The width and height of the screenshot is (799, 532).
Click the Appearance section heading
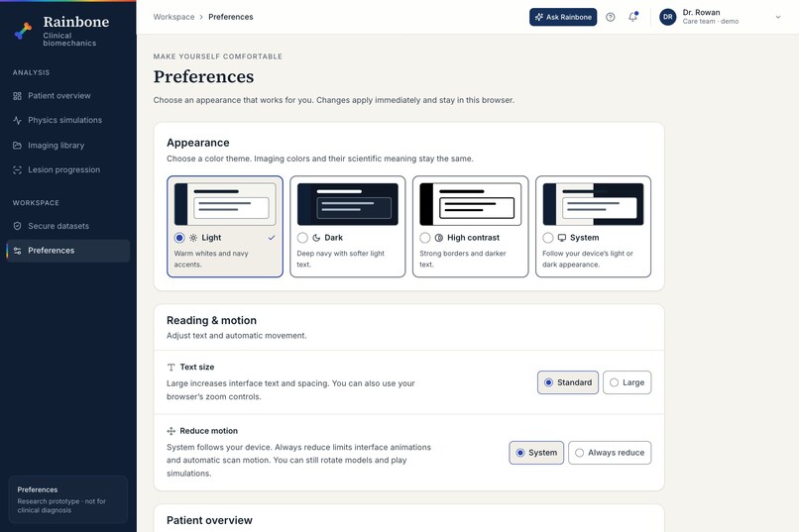coord(197,143)
